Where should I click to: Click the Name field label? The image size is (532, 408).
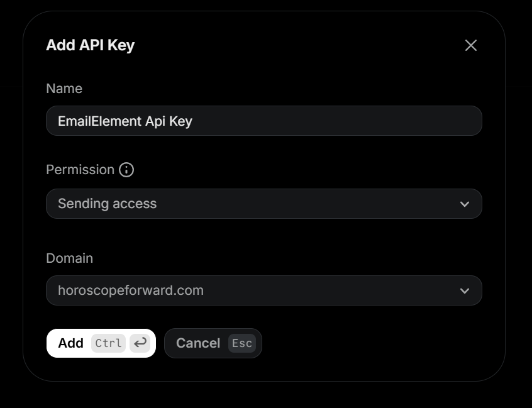(x=64, y=89)
